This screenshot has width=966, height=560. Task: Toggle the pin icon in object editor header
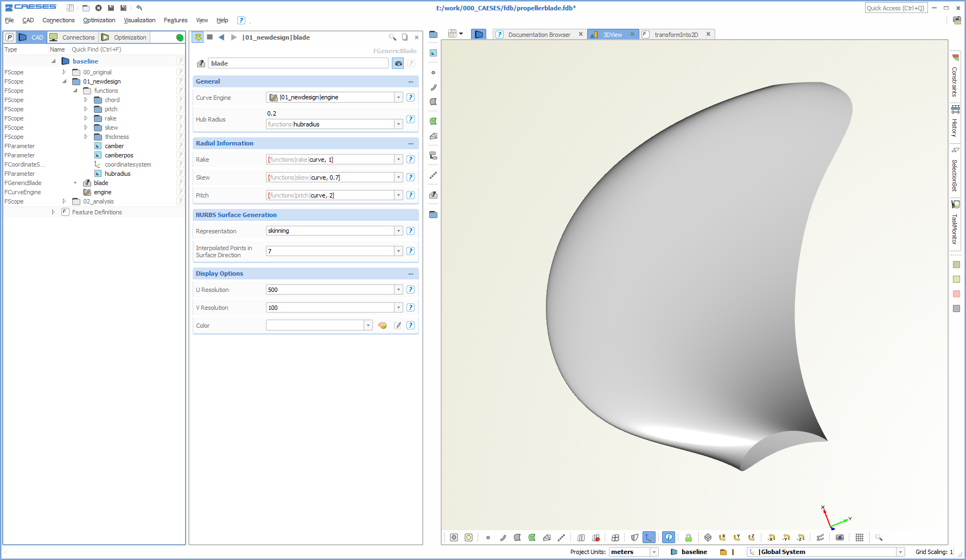[198, 37]
